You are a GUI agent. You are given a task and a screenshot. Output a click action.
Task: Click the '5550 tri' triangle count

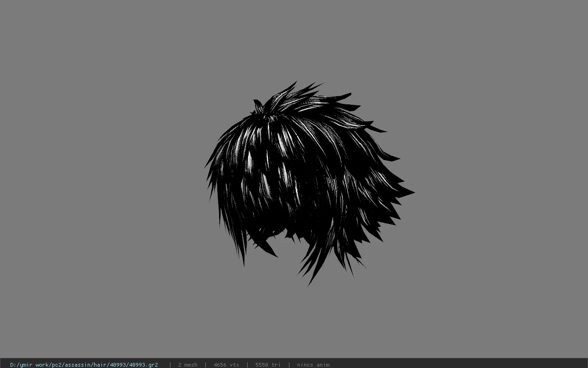tap(268, 365)
